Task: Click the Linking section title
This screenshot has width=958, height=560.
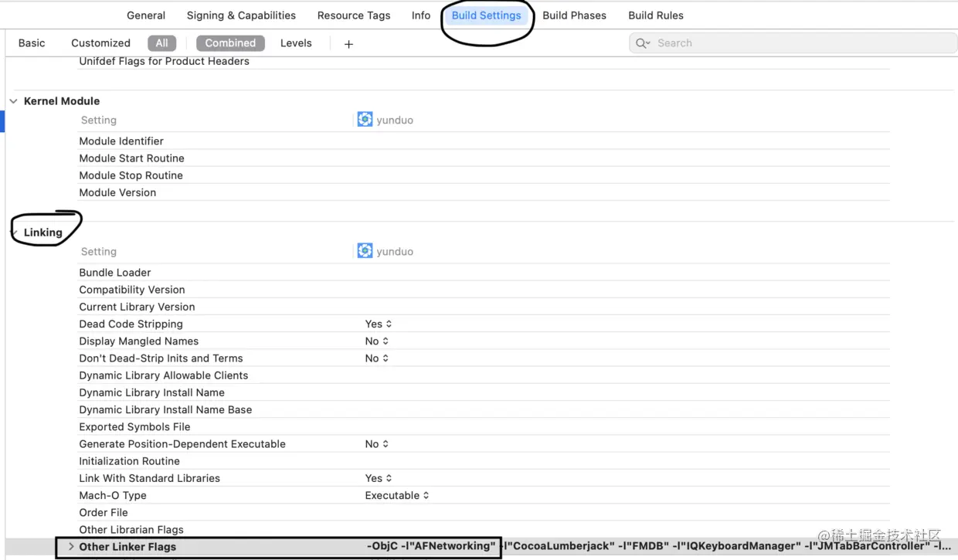Action: [43, 232]
